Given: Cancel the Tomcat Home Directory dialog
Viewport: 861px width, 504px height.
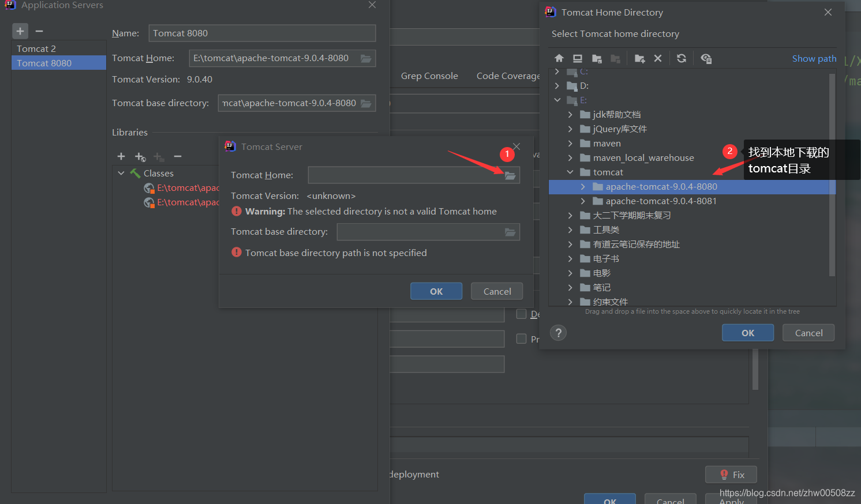Looking at the screenshot, I should point(808,333).
